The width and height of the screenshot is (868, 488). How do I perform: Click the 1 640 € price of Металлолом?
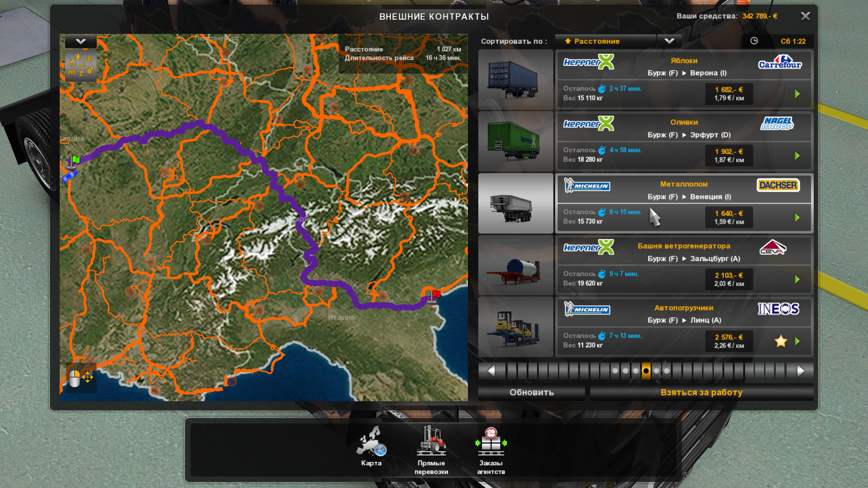729,213
